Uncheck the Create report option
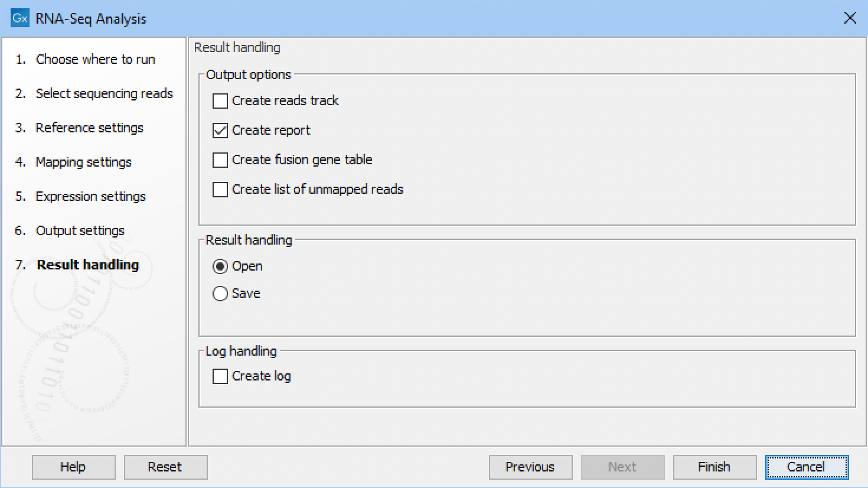Image resolution: width=868 pixels, height=488 pixels. (x=220, y=131)
